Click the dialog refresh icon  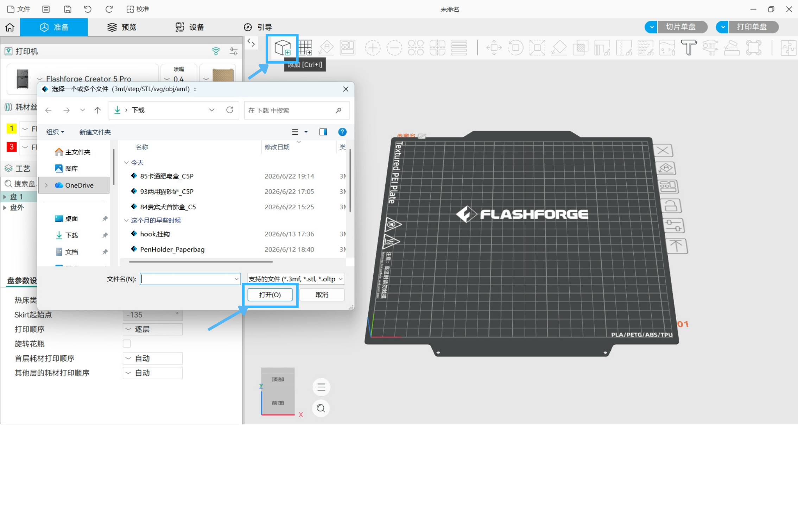tap(230, 110)
